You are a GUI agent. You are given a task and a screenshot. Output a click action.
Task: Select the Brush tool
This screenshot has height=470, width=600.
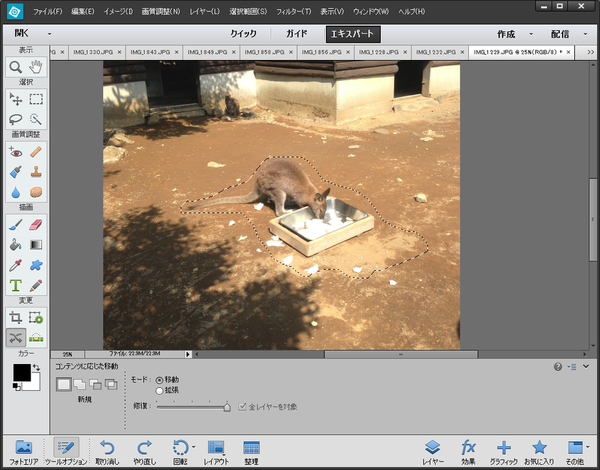click(16, 225)
